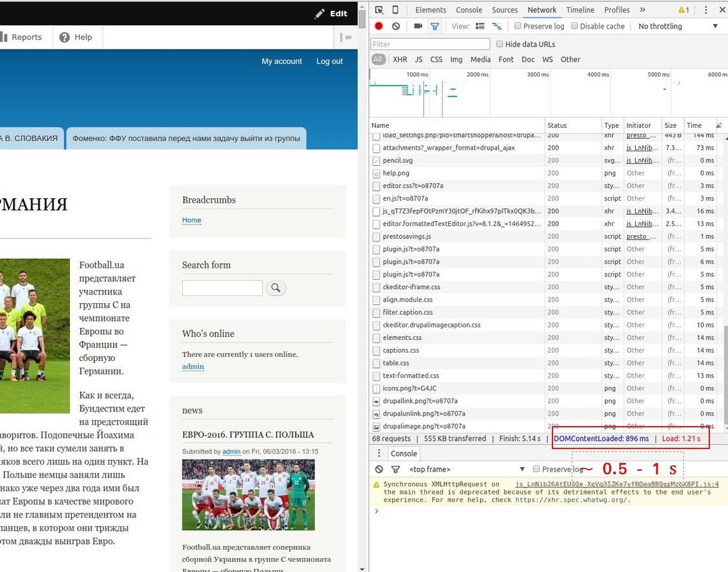The height and width of the screenshot is (572, 728).
Task: Collapse the admin toolbar orientation toggle
Action: click(345, 37)
